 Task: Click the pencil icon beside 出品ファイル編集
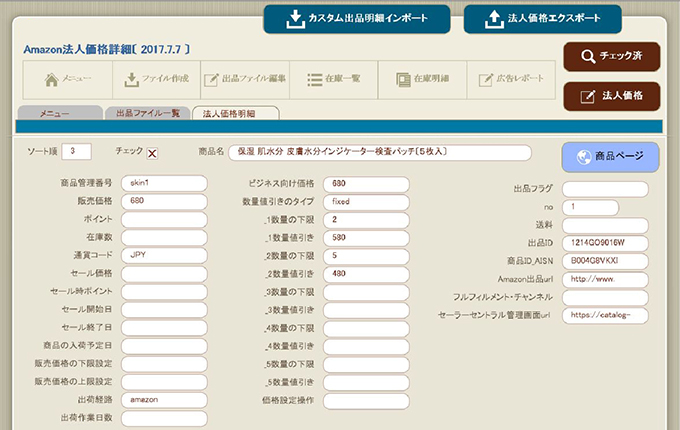pos(211,79)
